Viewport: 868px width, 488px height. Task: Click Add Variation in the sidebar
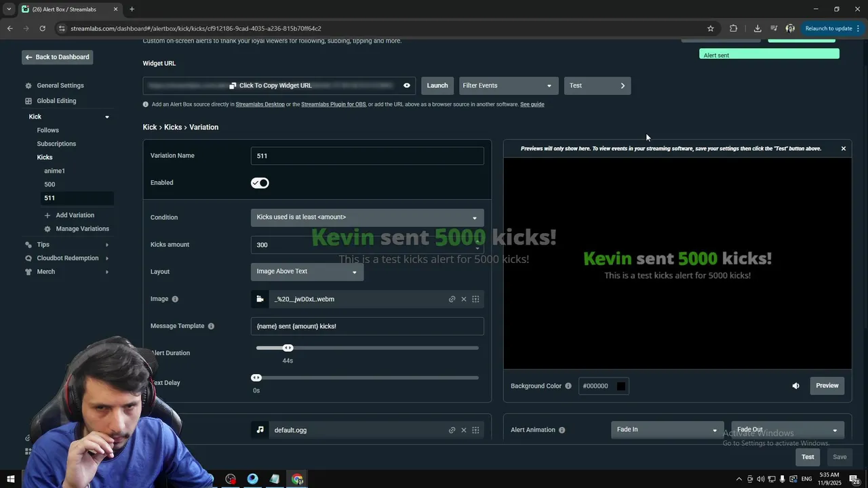pos(75,216)
